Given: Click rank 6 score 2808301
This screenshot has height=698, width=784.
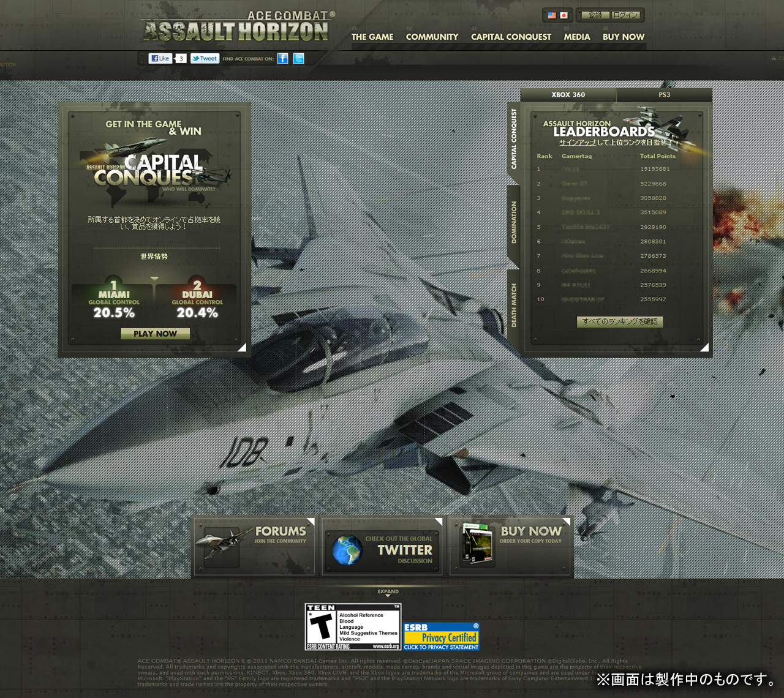Looking at the screenshot, I should (653, 242).
